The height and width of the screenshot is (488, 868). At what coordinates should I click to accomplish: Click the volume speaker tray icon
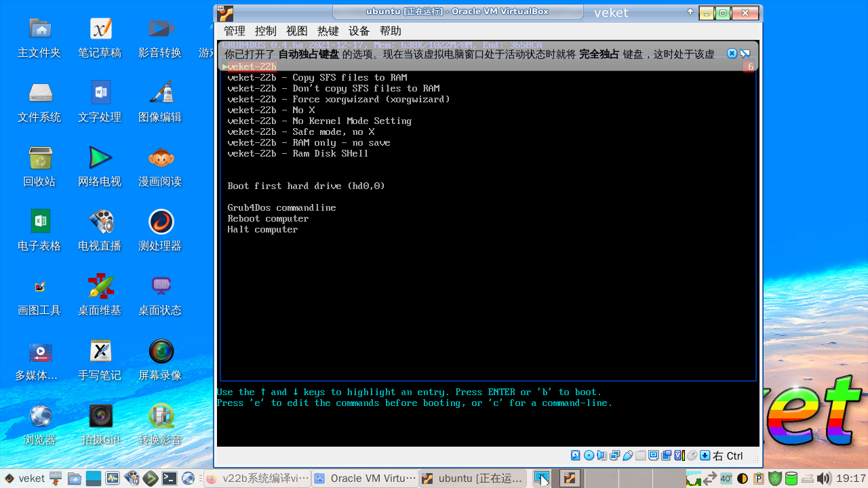(x=824, y=479)
